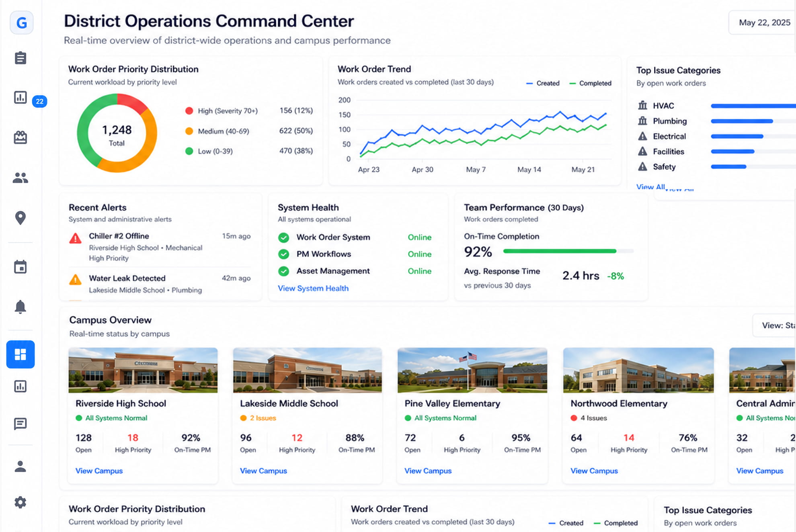This screenshot has height=532, width=796.
Task: Click the Northwood Elementary campus photo
Action: pos(638,370)
